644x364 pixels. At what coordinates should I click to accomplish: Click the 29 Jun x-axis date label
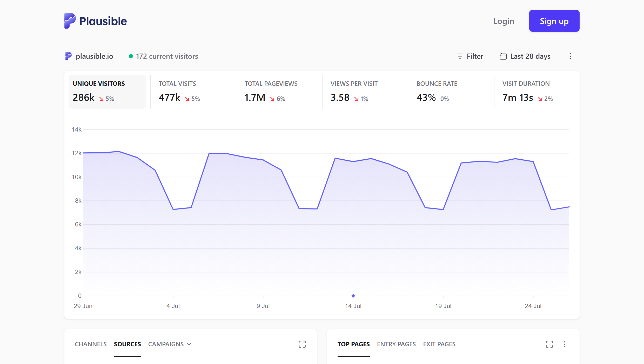tap(83, 306)
